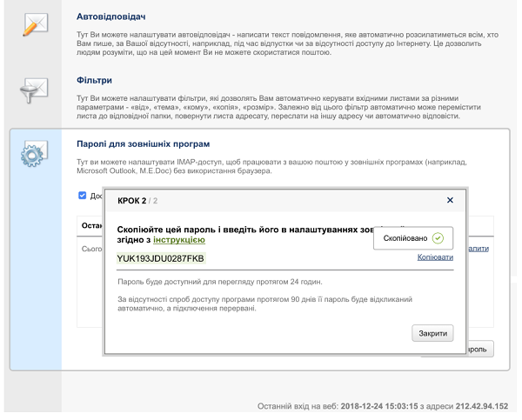Image resolution: width=522 pixels, height=420 pixels.
Task: Click the Скопійовано confirmation tooltip
Action: click(x=413, y=238)
